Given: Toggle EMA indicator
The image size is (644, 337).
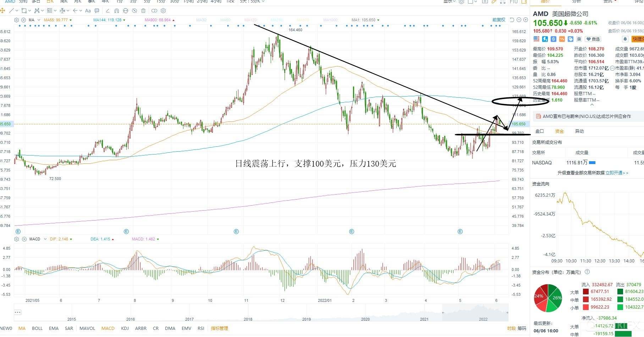Looking at the screenshot, I should click(54, 328).
